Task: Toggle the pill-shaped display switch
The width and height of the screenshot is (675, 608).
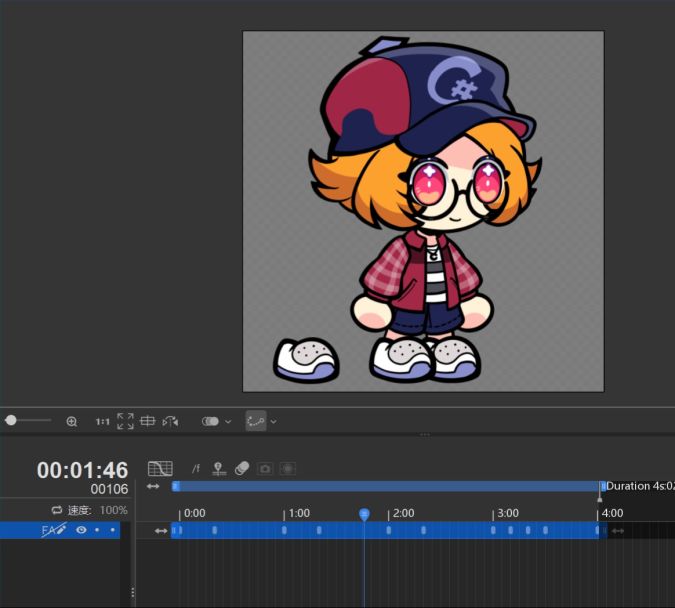Action: (x=210, y=421)
